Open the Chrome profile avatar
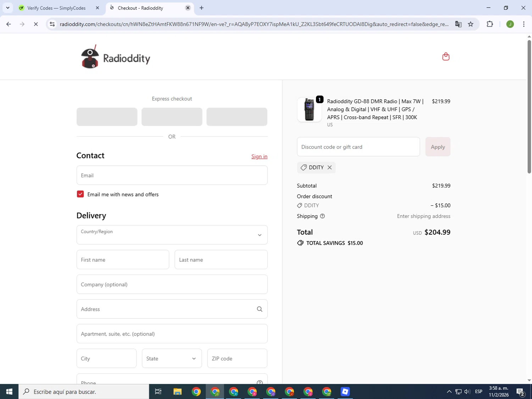The height and width of the screenshot is (399, 532). [510, 24]
